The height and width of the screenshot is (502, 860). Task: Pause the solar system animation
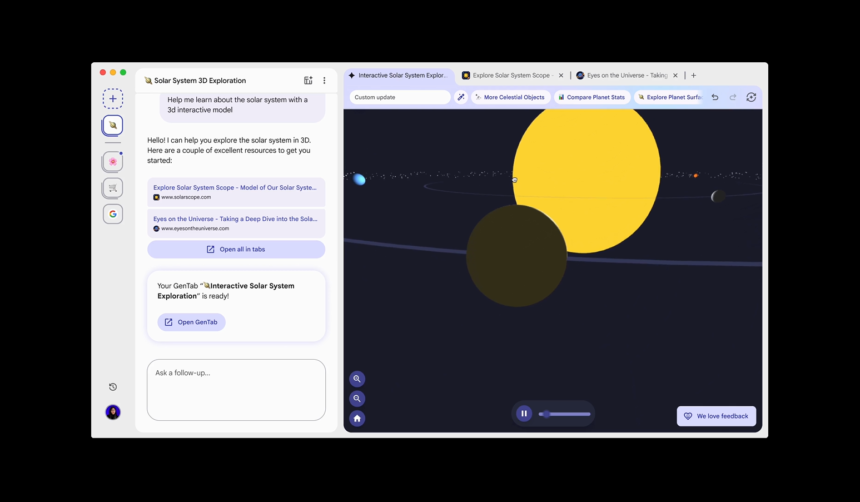click(524, 414)
